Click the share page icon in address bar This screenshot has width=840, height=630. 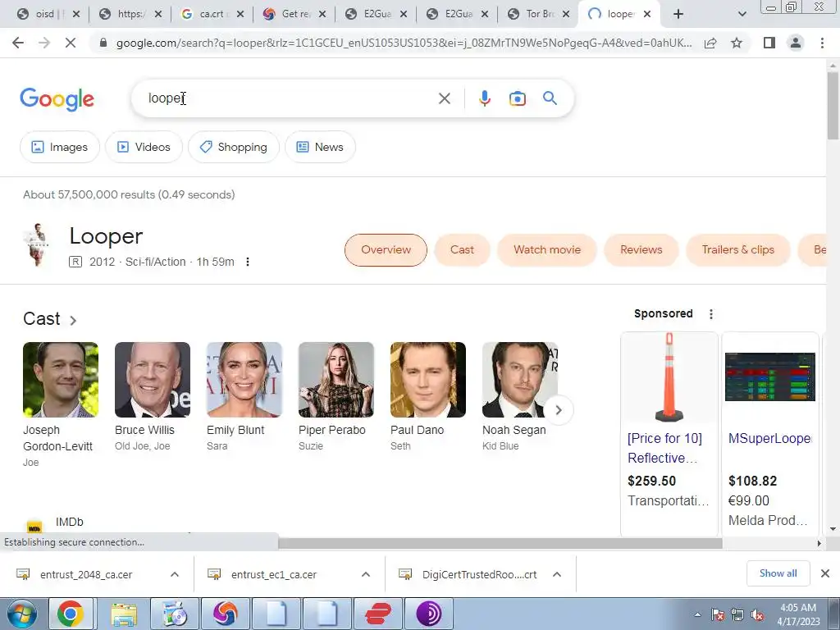point(711,43)
